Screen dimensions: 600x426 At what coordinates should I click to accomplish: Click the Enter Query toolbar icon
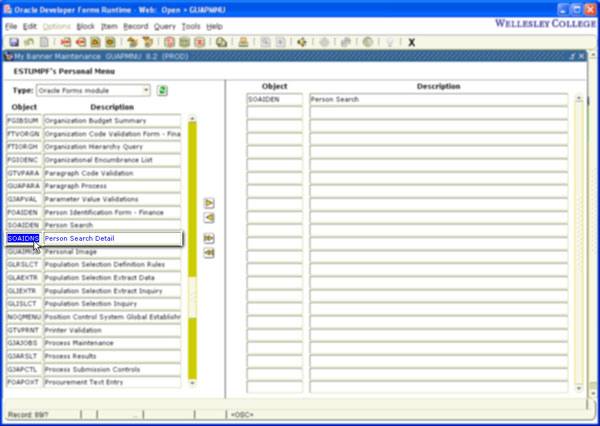pyautogui.click(x=170, y=42)
